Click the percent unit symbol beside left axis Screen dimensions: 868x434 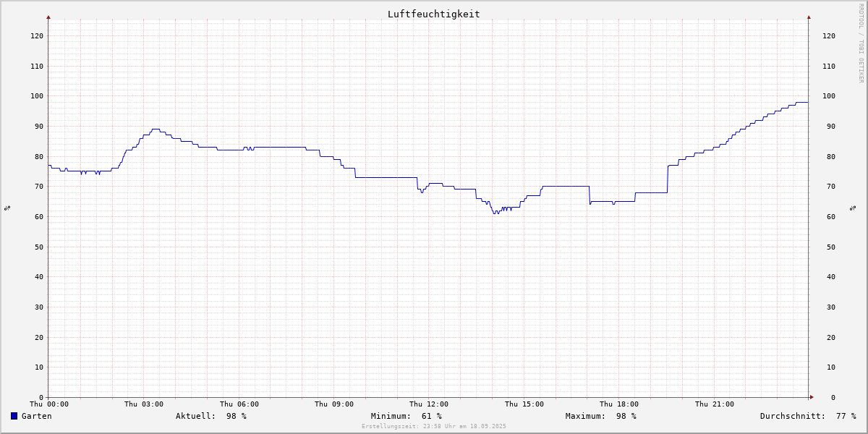7,208
